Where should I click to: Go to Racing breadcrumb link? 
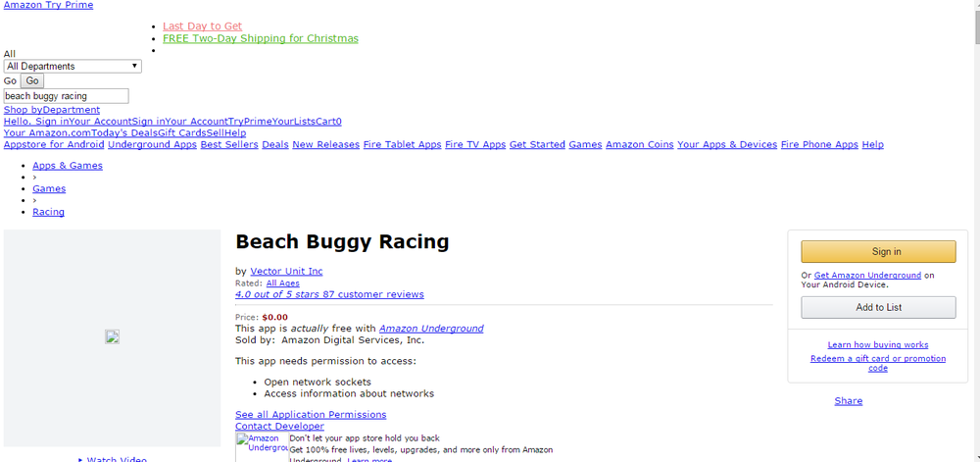click(x=48, y=212)
